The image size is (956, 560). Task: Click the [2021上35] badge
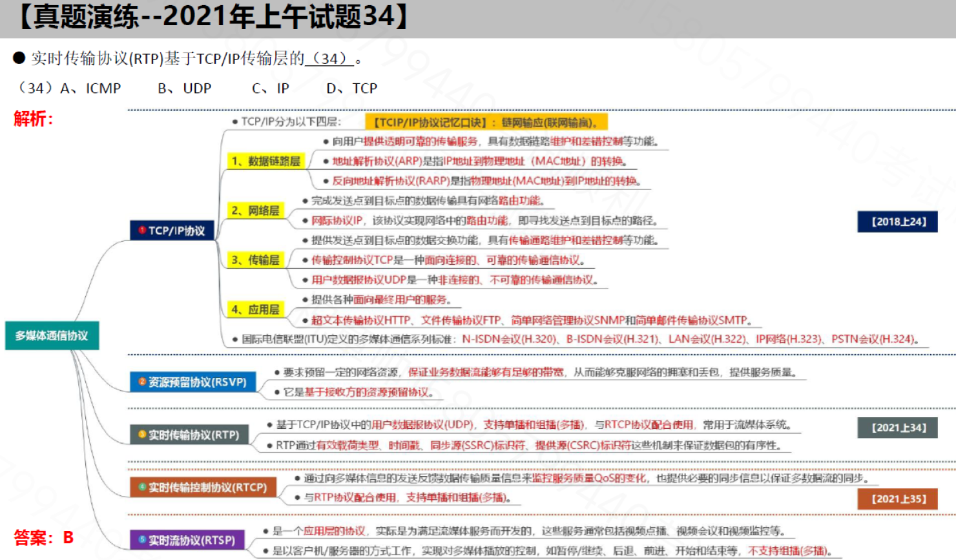point(898,499)
